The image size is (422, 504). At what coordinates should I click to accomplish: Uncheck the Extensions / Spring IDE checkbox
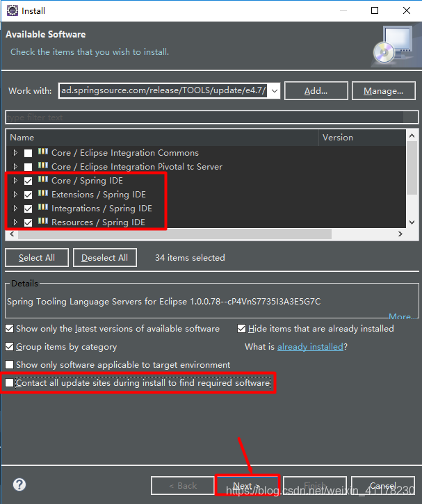point(29,195)
